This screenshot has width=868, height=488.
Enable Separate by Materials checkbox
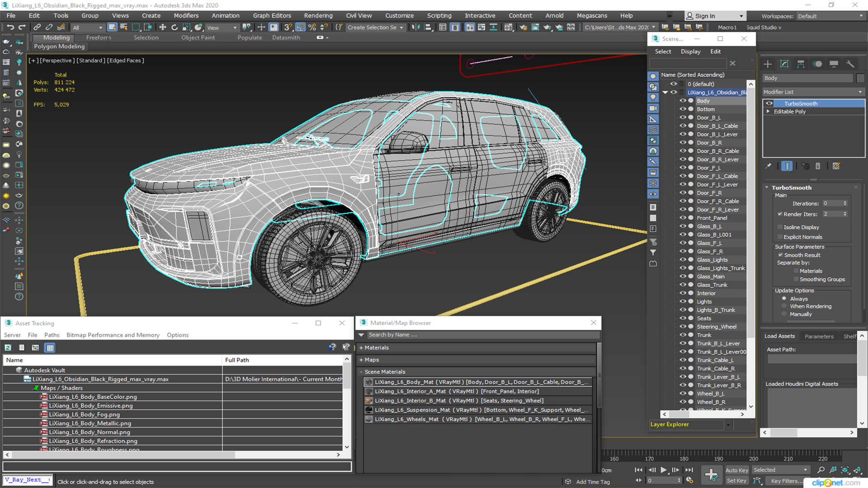[796, 271]
